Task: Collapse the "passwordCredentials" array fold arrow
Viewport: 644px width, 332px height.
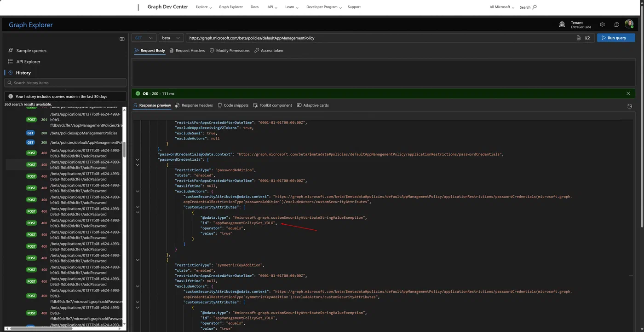Action: point(137,159)
